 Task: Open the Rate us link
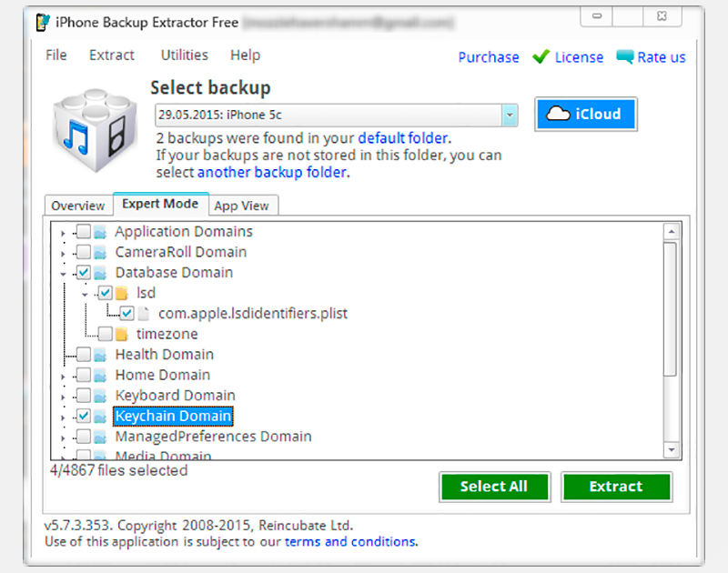(x=662, y=57)
